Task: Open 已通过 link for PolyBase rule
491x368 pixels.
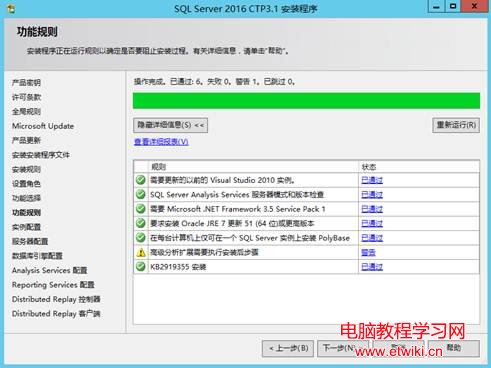Action: (372, 238)
